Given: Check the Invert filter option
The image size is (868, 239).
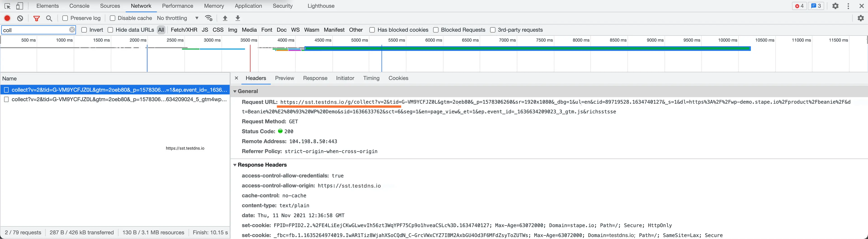Looking at the screenshot, I should tap(84, 30).
